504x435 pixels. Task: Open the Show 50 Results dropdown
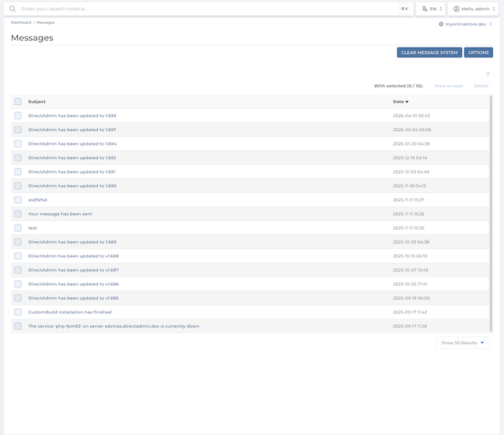(x=464, y=343)
